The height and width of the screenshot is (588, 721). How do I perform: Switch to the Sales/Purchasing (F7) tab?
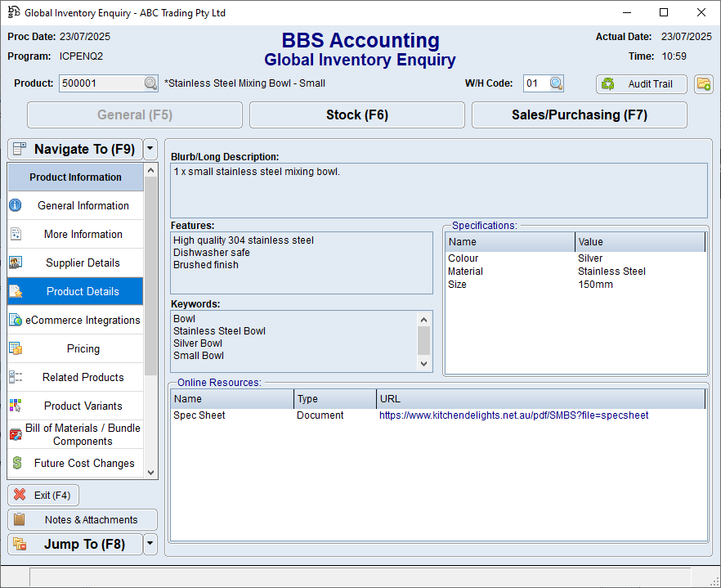[x=579, y=115]
